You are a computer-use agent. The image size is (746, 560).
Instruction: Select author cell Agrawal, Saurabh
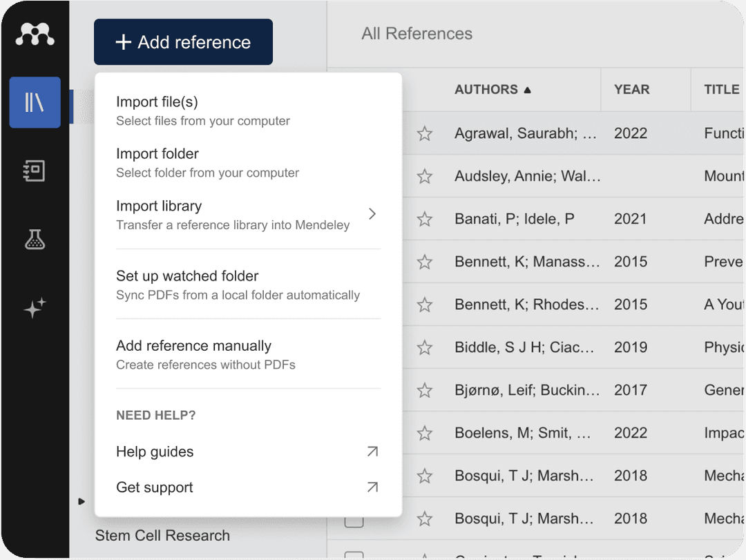[525, 133]
